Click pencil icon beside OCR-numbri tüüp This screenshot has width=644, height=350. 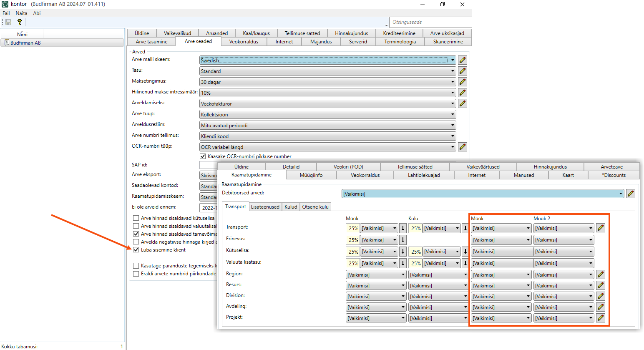tap(463, 147)
